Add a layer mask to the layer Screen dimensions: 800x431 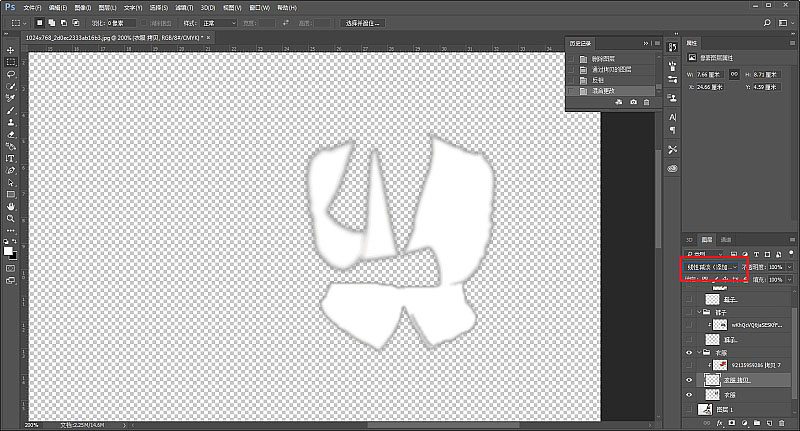(732, 423)
